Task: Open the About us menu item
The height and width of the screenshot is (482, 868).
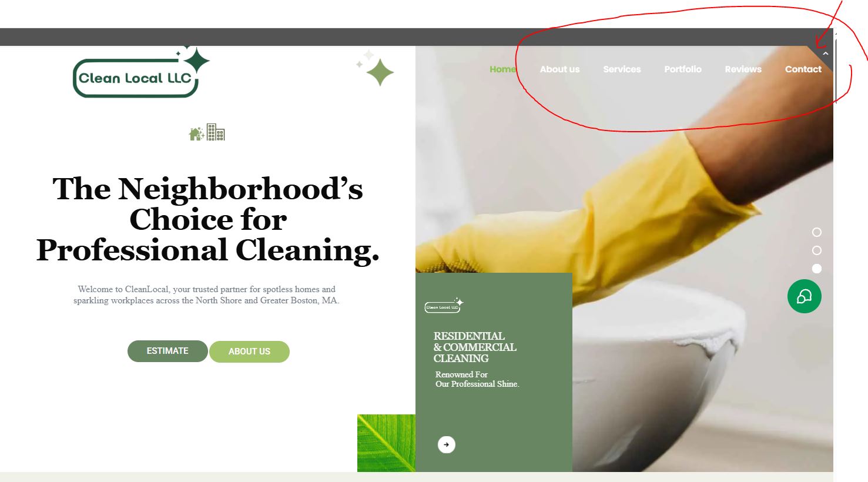Action: click(x=559, y=69)
